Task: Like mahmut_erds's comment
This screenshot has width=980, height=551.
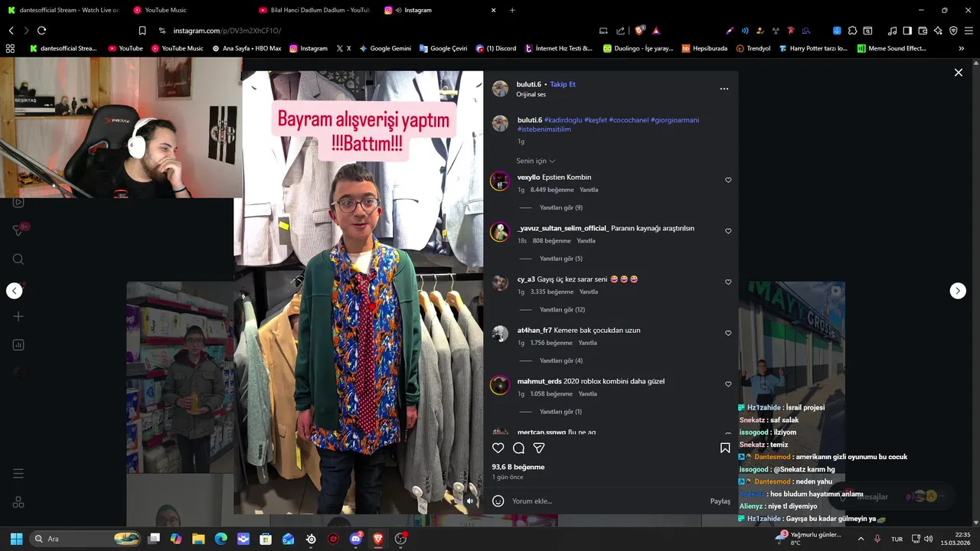Action: click(x=728, y=384)
